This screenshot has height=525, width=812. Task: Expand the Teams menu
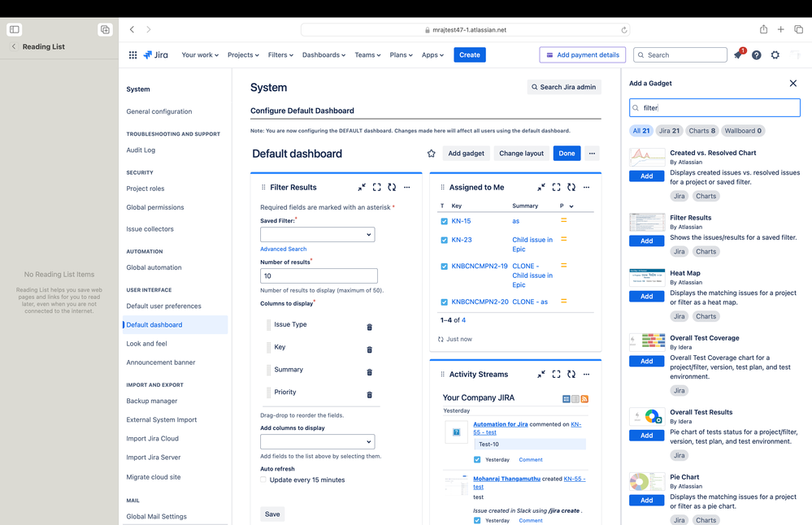click(367, 55)
